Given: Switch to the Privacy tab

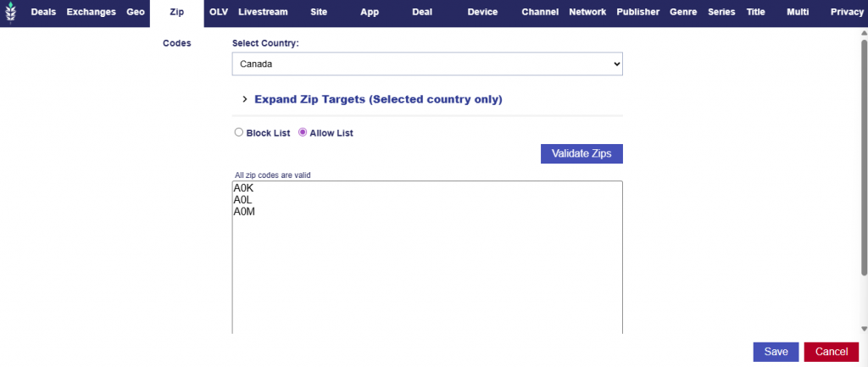Looking at the screenshot, I should 847,13.
